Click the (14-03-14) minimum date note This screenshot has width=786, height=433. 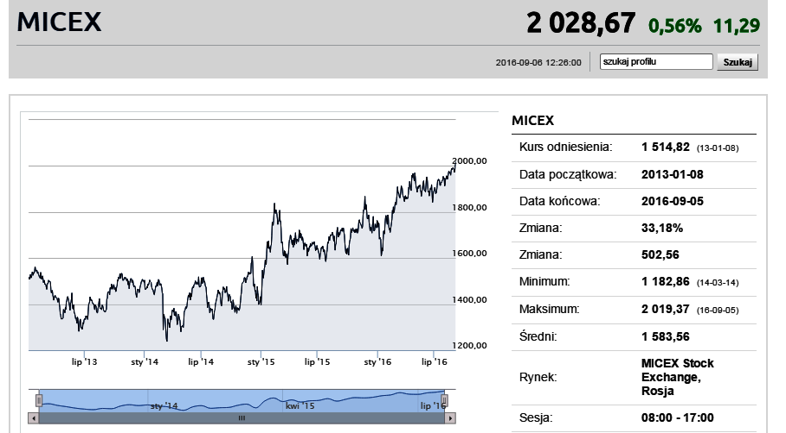point(717,283)
